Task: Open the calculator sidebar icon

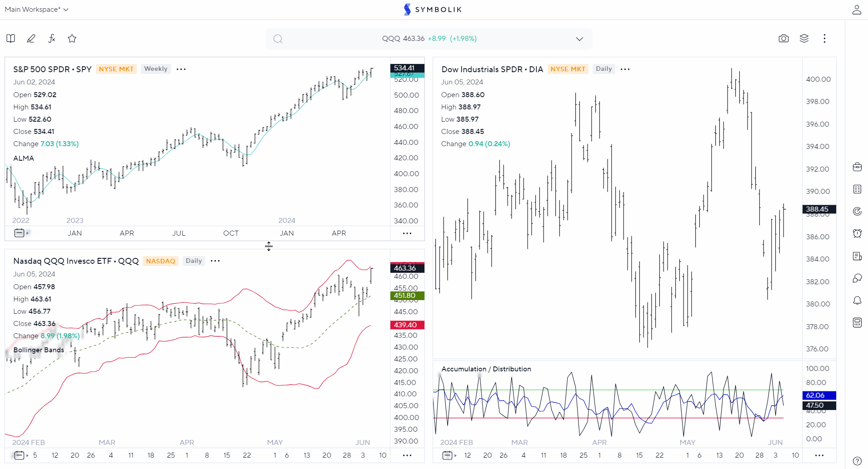Action: (857, 323)
